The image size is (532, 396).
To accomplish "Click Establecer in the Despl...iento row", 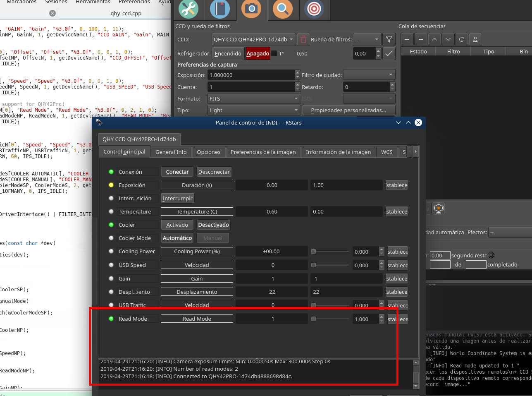I will (396, 292).
